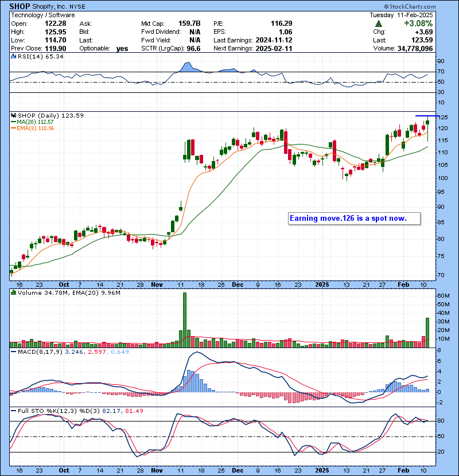The image size is (459, 476).
Task: Click the 60M label on volume axis
Action: [444, 296]
